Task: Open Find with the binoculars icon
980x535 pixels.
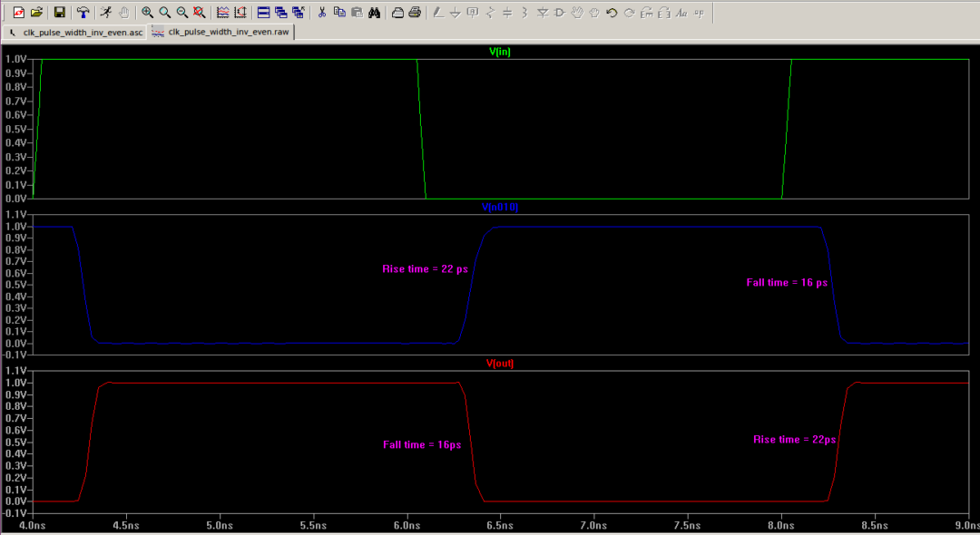Action: [375, 13]
